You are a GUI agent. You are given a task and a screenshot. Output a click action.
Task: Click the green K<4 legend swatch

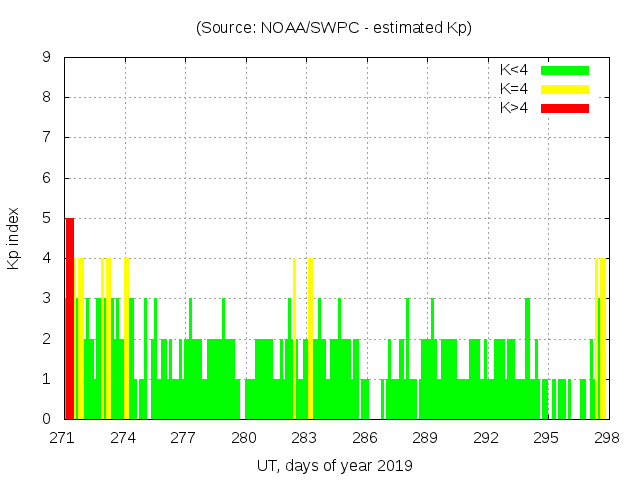coord(565,70)
